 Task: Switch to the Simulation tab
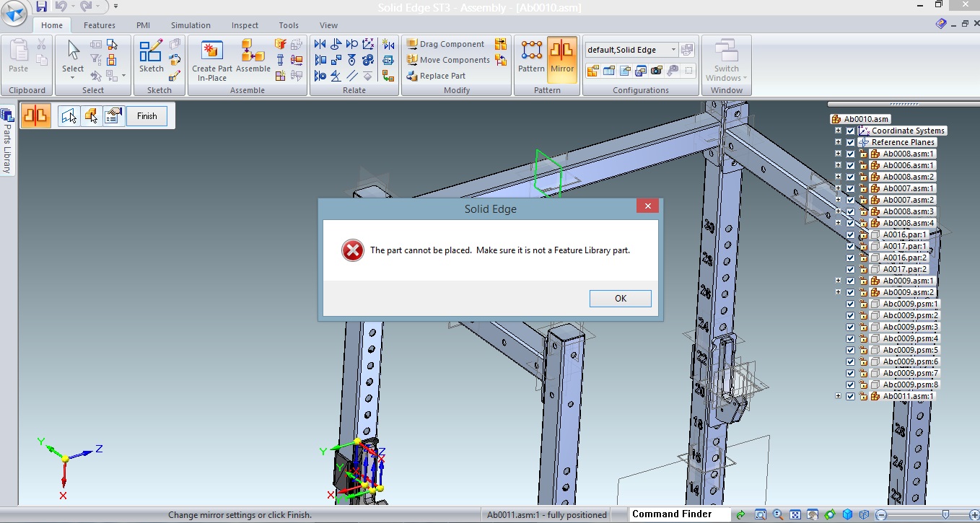point(191,25)
